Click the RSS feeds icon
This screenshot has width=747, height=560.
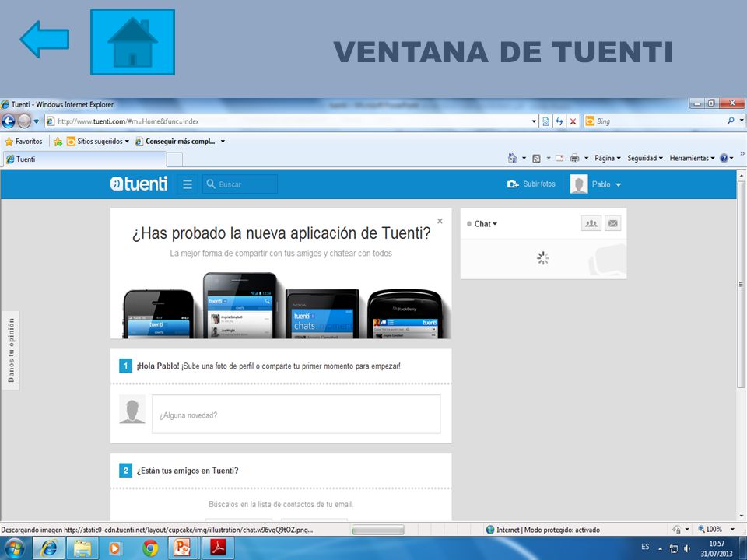pyautogui.click(x=536, y=158)
